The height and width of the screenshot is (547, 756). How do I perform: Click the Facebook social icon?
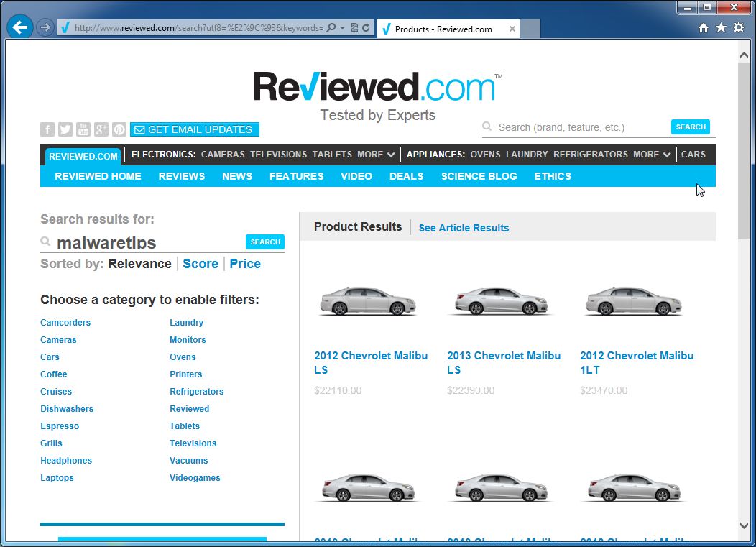pos(47,129)
